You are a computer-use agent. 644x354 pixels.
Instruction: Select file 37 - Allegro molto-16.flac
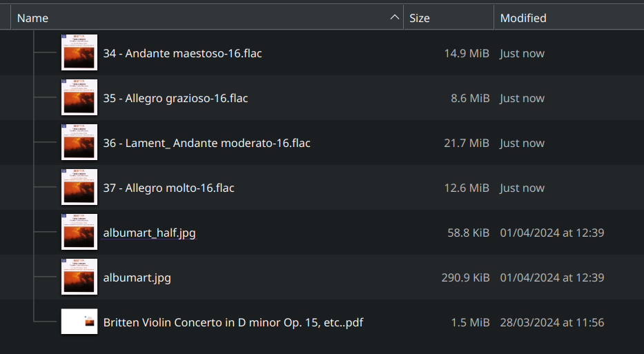coord(168,188)
